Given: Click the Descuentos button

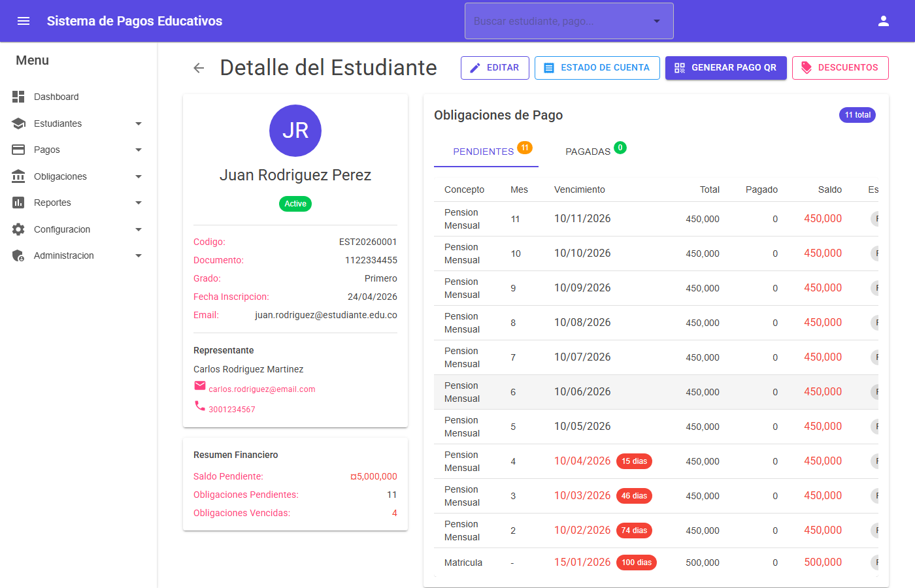Looking at the screenshot, I should point(840,68).
